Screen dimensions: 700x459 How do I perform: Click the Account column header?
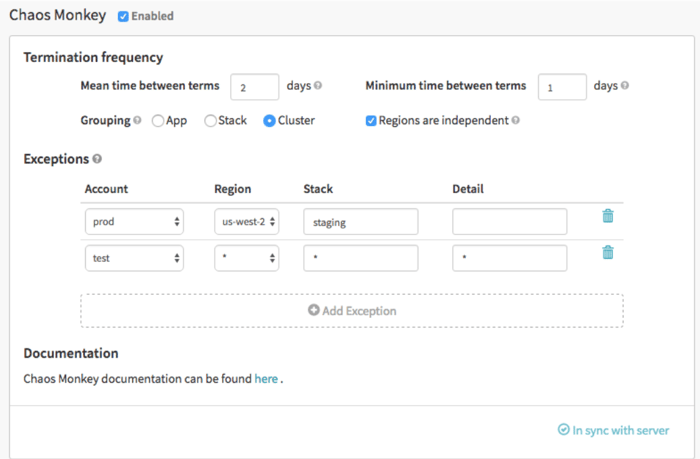click(106, 189)
